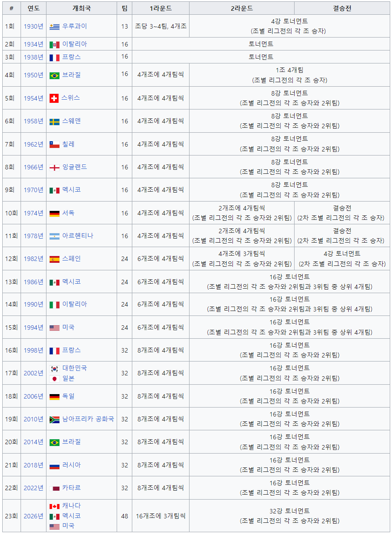This screenshot has width=392, height=534.
Task: Click the Mexico flag in the 2026 row
Action: (x=55, y=517)
